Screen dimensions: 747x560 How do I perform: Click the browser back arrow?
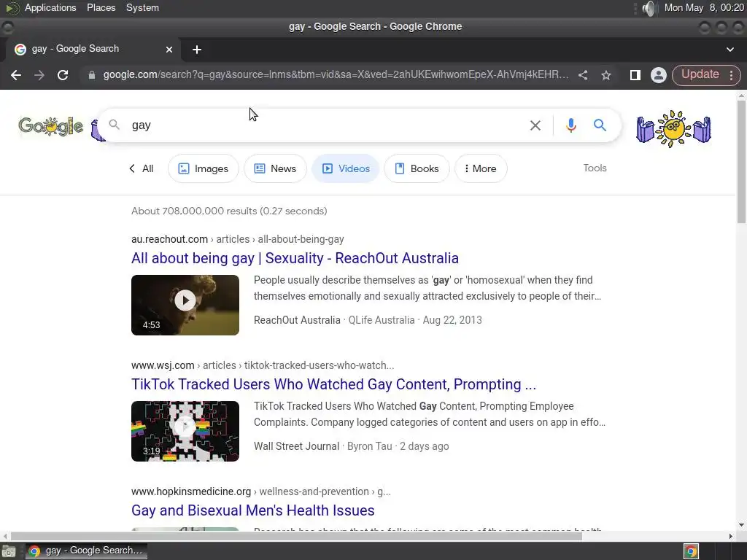click(16, 75)
